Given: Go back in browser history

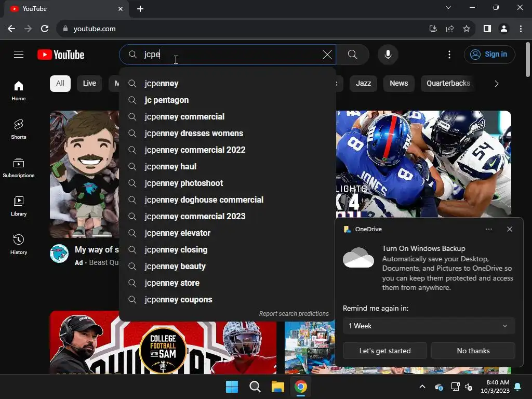Looking at the screenshot, I should (11, 29).
